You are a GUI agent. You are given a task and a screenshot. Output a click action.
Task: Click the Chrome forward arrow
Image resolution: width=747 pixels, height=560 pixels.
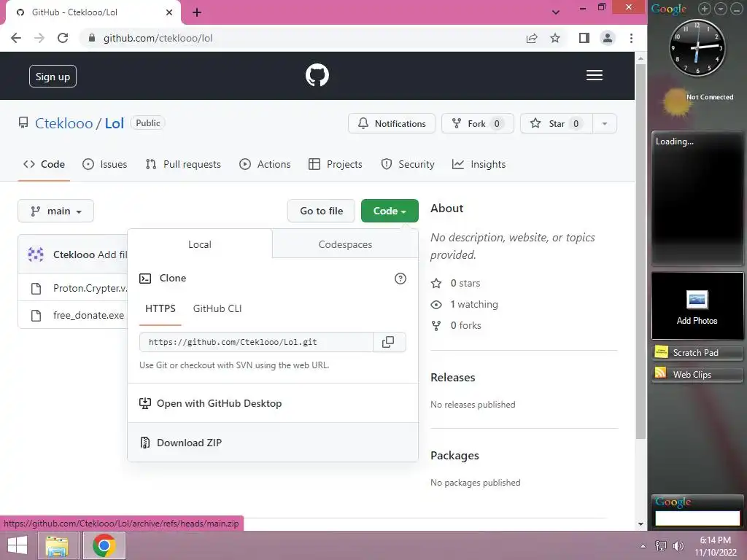[39, 38]
